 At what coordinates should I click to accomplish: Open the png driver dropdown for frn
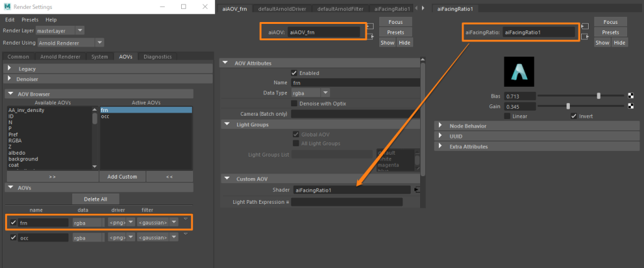pyautogui.click(x=121, y=222)
